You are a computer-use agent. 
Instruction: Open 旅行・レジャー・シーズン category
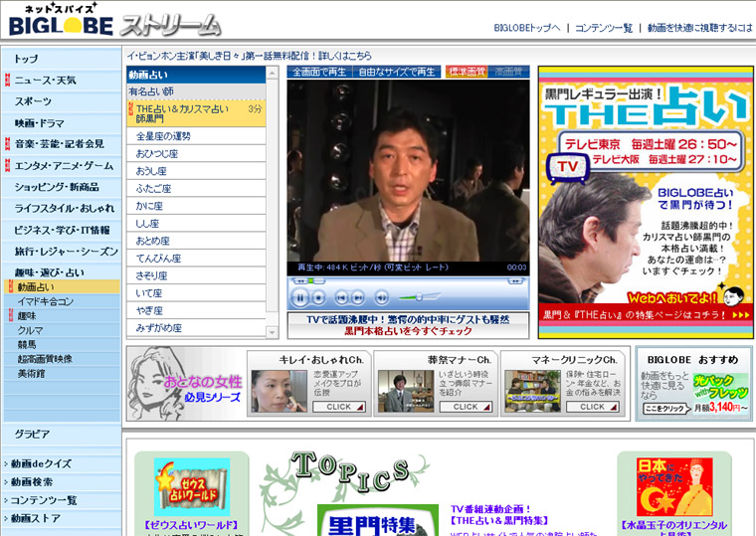[62, 252]
